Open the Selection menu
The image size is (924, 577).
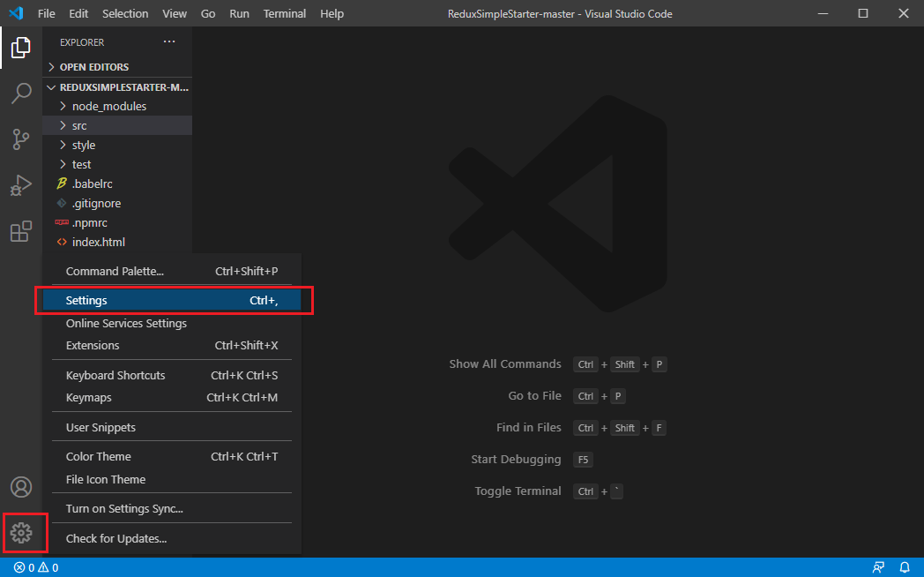pos(125,13)
